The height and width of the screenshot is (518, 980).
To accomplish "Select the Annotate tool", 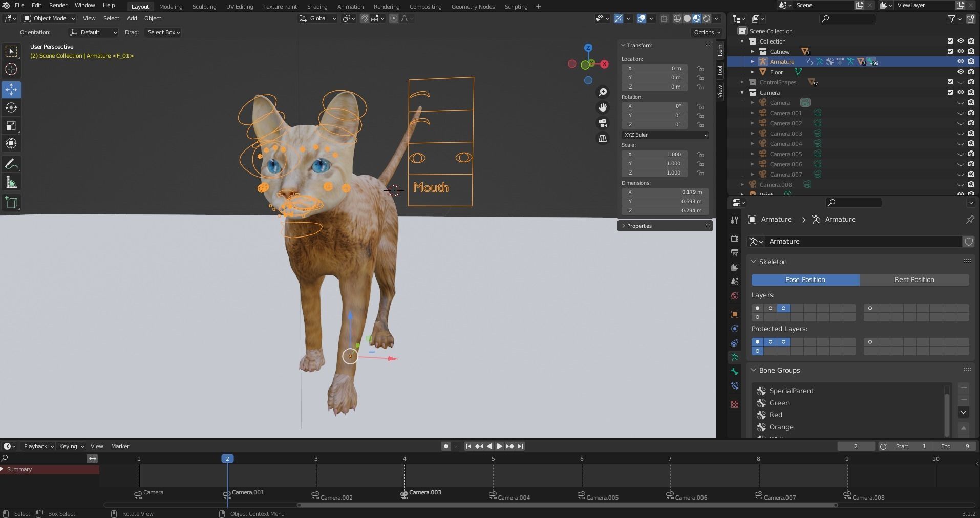I will coord(11,164).
